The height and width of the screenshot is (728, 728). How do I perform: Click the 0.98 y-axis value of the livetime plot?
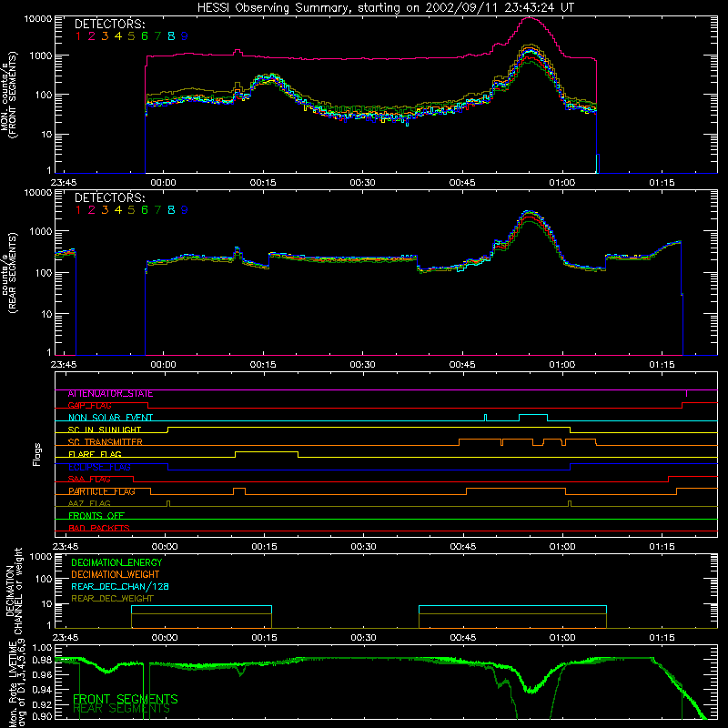coord(43,661)
